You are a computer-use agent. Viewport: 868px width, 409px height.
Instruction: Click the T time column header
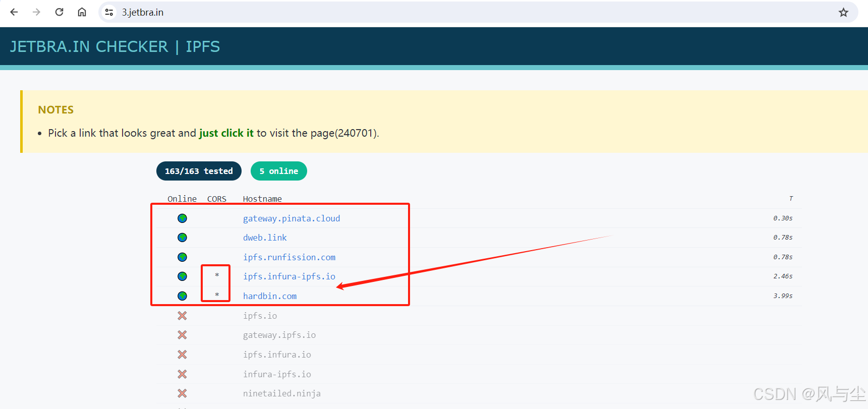(x=791, y=199)
